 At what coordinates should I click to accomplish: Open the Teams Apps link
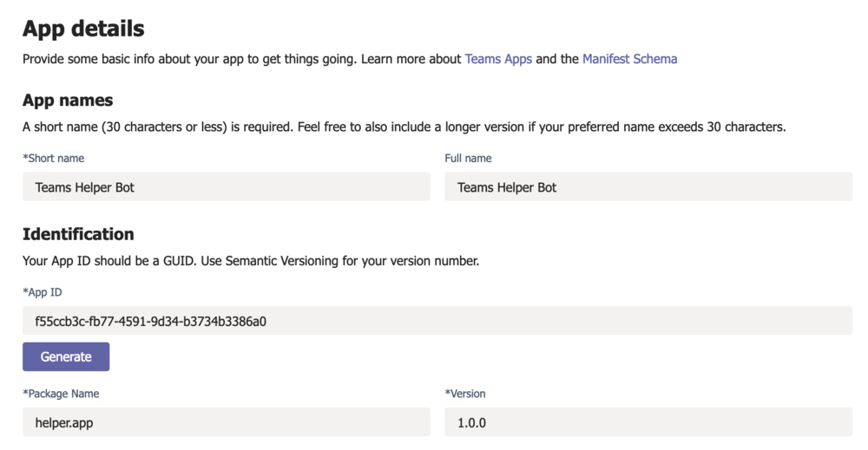[498, 59]
